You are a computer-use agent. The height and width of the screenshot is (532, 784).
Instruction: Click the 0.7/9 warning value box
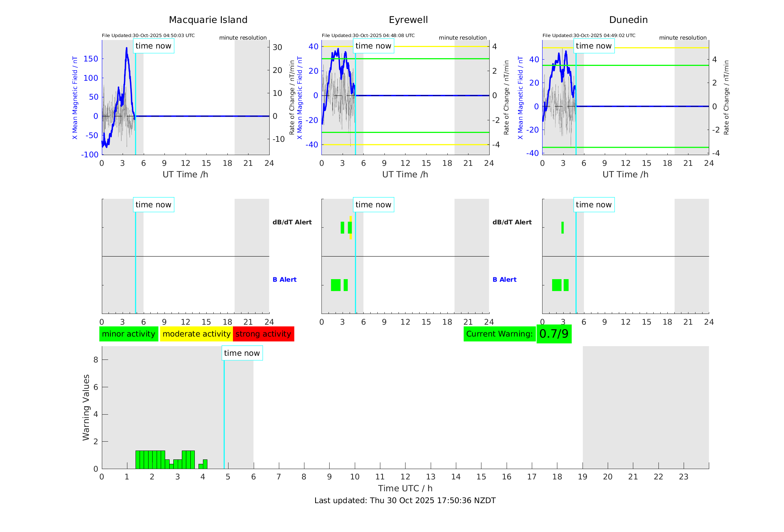coord(554,334)
